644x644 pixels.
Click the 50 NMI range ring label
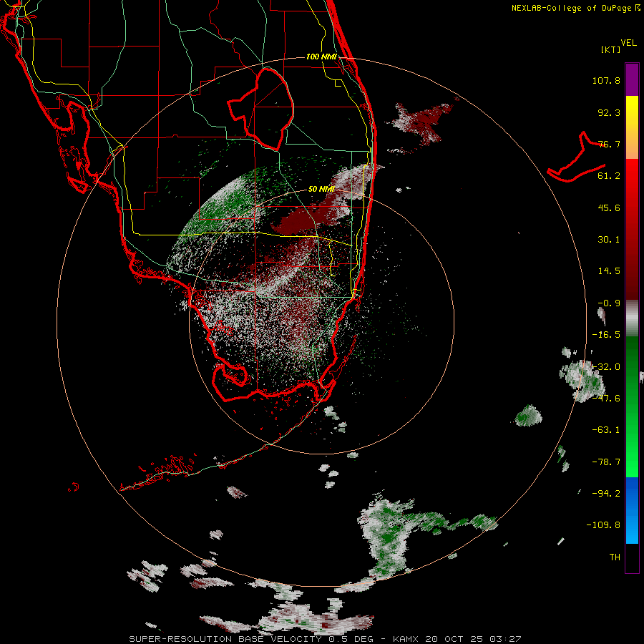(x=321, y=189)
